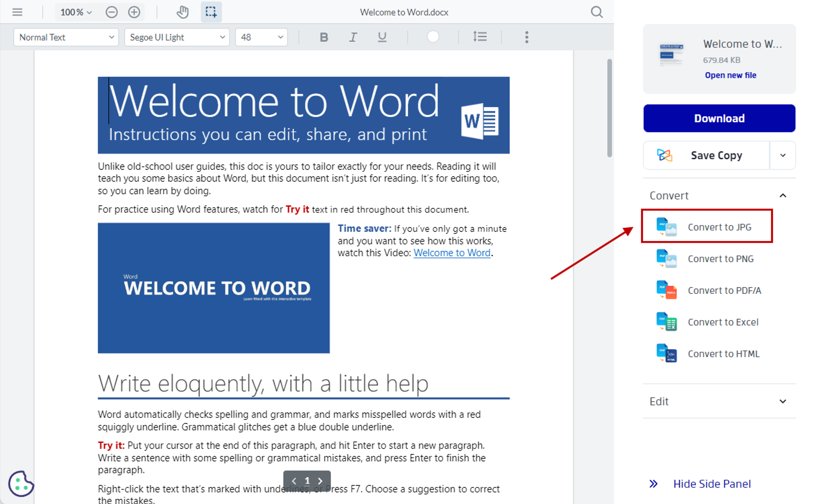The height and width of the screenshot is (504, 819).
Task: Open the Segoe UI Light font dropdown
Action: (x=177, y=37)
